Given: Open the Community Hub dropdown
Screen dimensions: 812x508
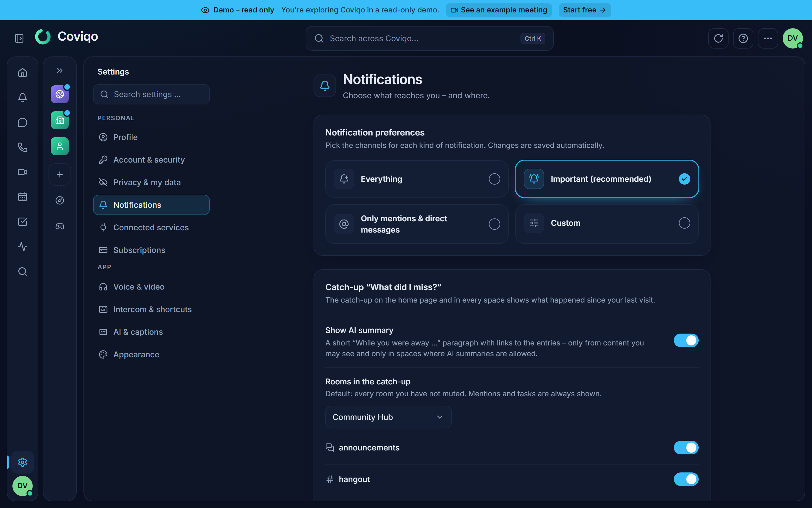Looking at the screenshot, I should 388,417.
